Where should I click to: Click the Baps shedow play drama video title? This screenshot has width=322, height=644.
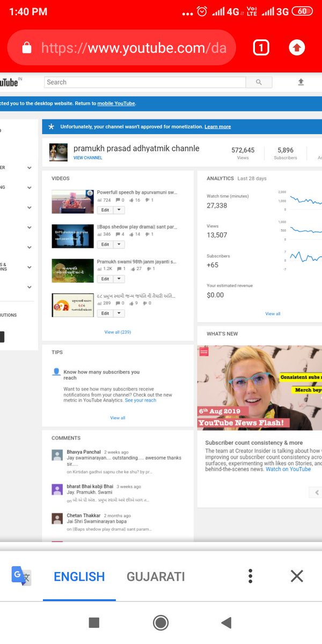point(137,227)
